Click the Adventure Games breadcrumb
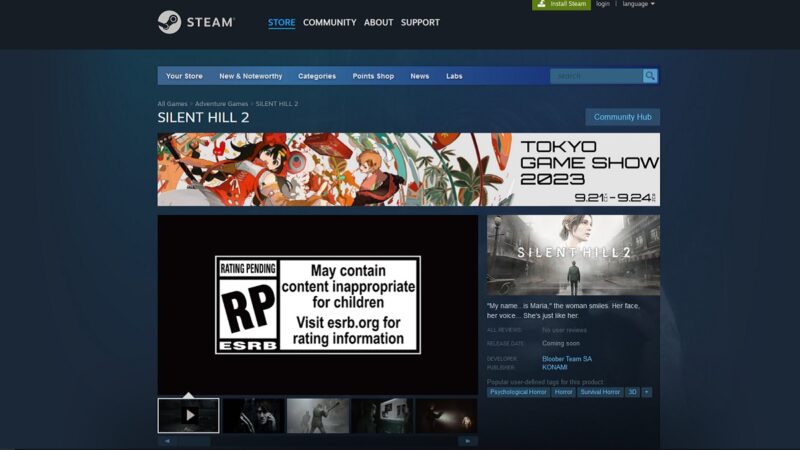This screenshot has width=800, height=450. tap(221, 104)
